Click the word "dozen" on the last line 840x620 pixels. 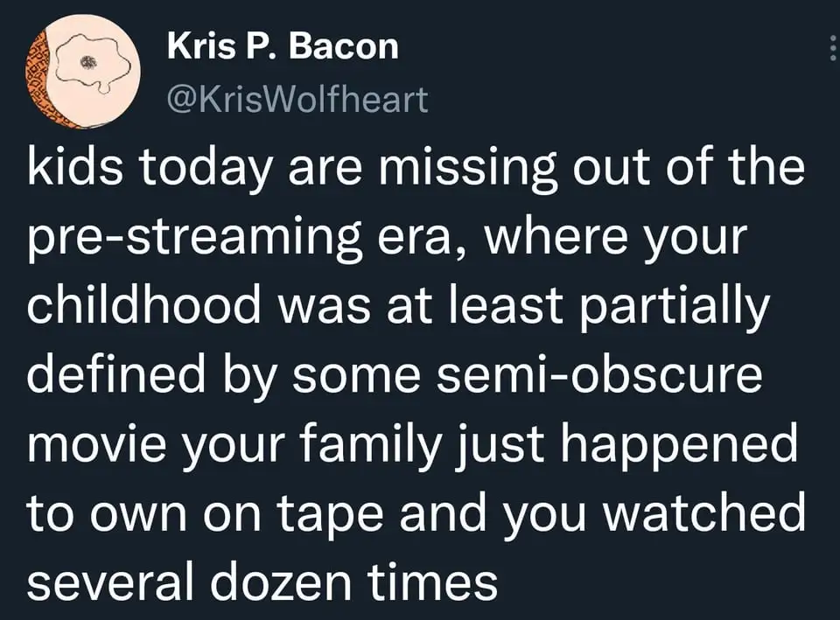[280, 582]
